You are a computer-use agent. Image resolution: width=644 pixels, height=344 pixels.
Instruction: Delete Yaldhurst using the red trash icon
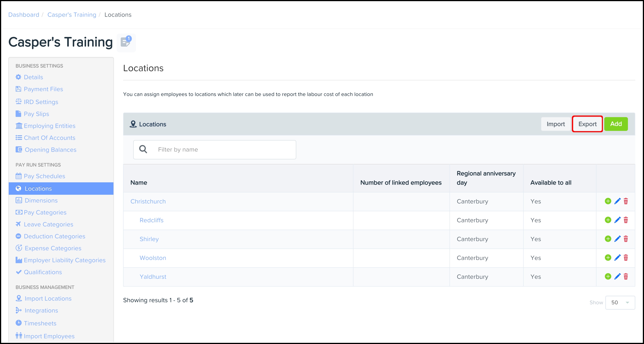tap(625, 276)
